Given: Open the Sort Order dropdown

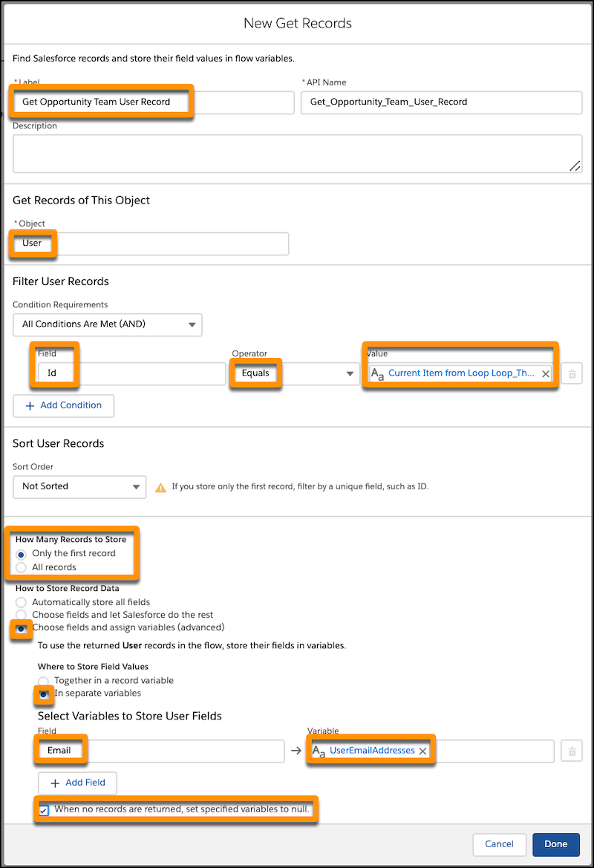Looking at the screenshot, I should (x=79, y=487).
